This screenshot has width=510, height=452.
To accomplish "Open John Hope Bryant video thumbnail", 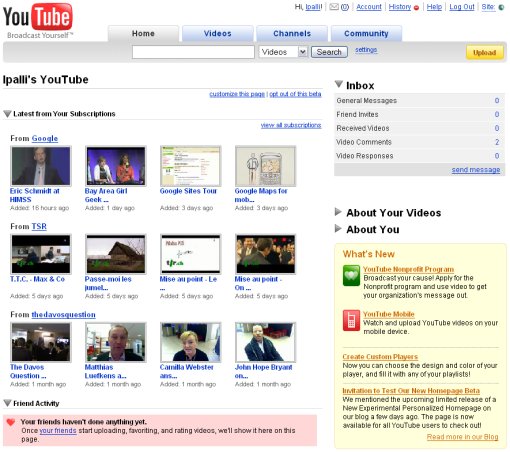I will [x=265, y=342].
